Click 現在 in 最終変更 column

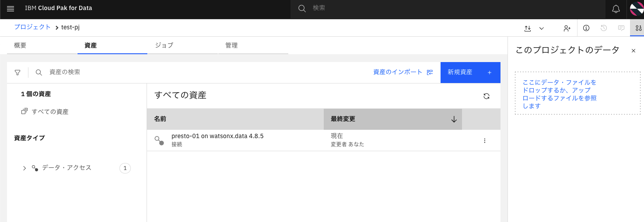[x=337, y=136]
